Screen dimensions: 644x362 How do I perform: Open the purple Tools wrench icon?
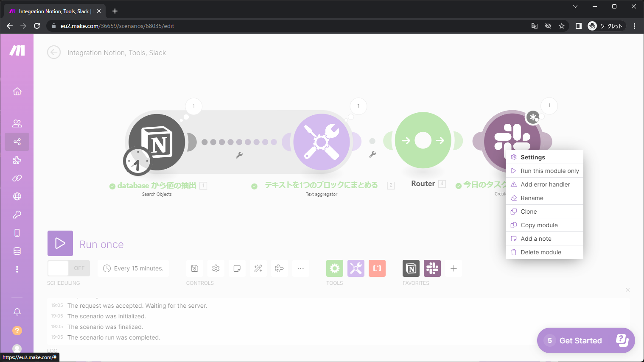356,268
